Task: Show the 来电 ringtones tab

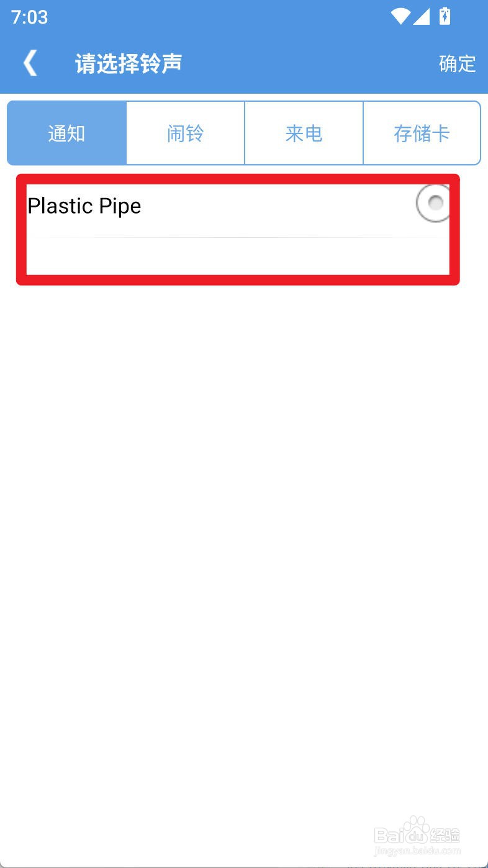Action: point(304,133)
